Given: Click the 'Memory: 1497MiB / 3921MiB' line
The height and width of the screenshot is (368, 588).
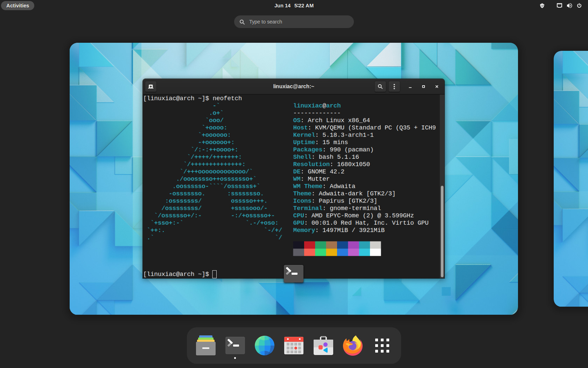Looking at the screenshot, I should pyautogui.click(x=339, y=230).
